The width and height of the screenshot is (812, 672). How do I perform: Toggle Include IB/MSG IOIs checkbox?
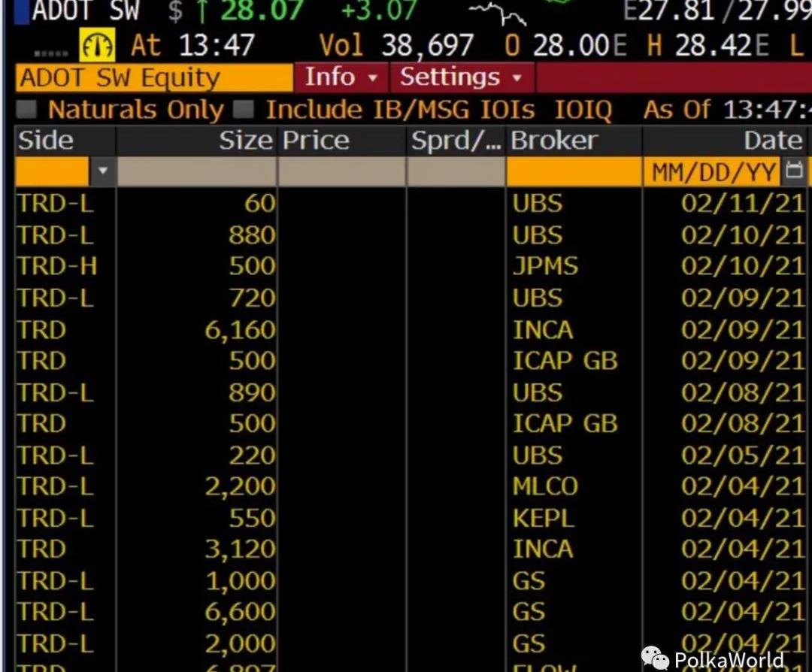(244, 109)
